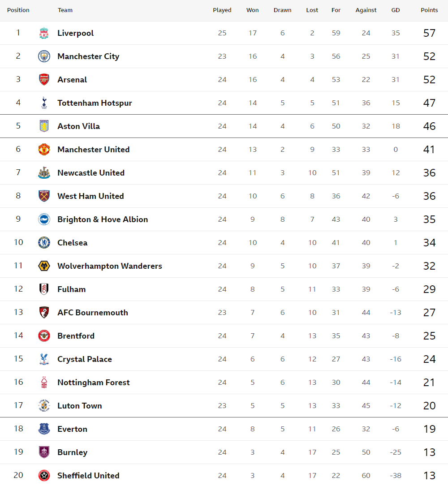448x486 pixels.
Task: Click the Everton club badge
Action: pos(44,429)
